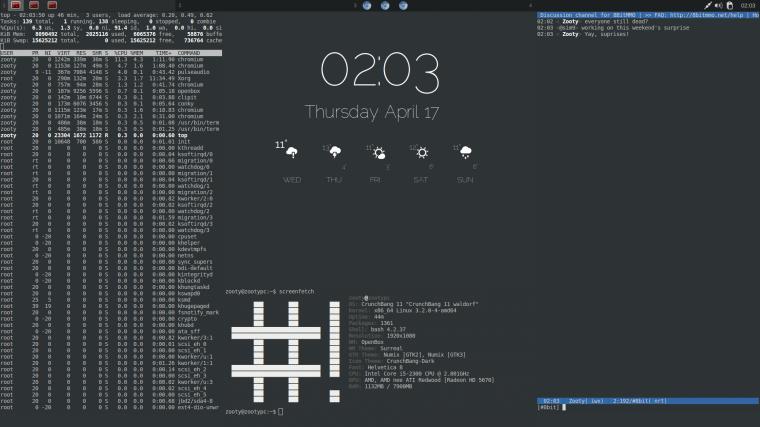Click the middle red terminal icon in top panel
Screen dimensions: 760x427
coord(34,5)
